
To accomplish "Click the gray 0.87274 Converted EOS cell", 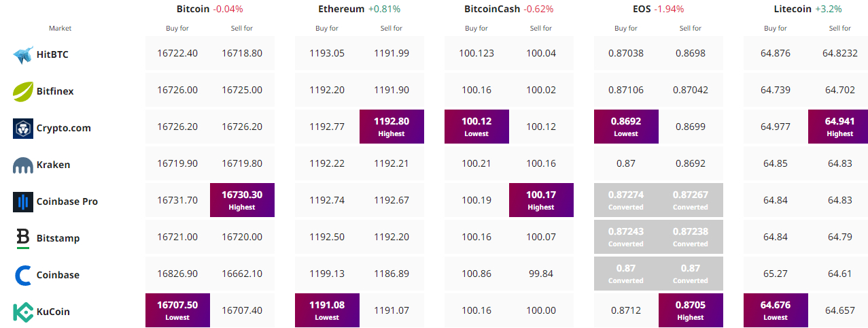I will click(626, 200).
